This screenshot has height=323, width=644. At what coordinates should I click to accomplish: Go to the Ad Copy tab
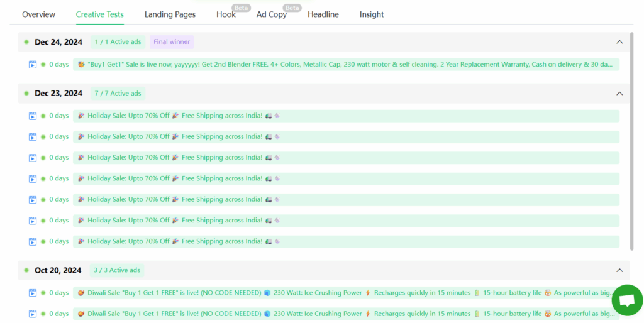point(272,14)
